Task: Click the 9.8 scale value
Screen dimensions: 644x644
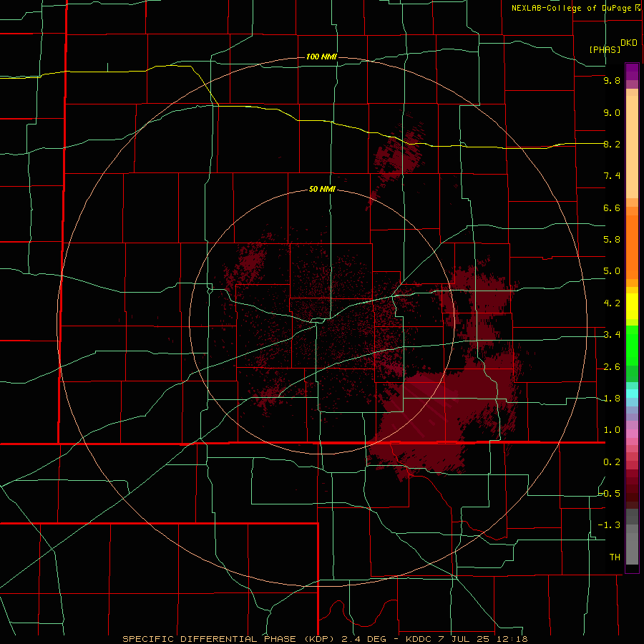Action: pyautogui.click(x=612, y=80)
